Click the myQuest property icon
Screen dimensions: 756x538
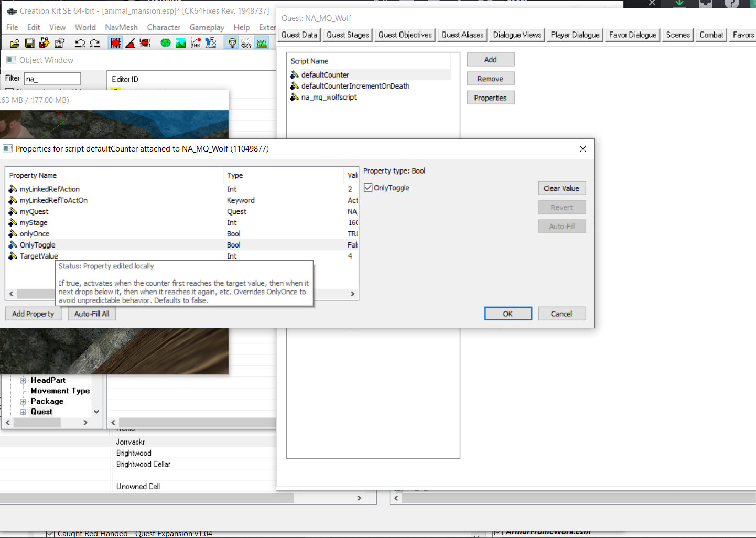coord(13,212)
